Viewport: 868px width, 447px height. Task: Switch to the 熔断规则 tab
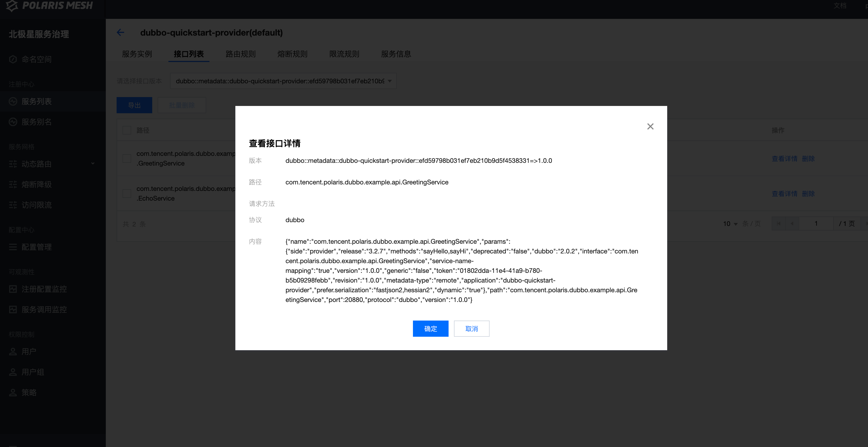click(x=292, y=54)
